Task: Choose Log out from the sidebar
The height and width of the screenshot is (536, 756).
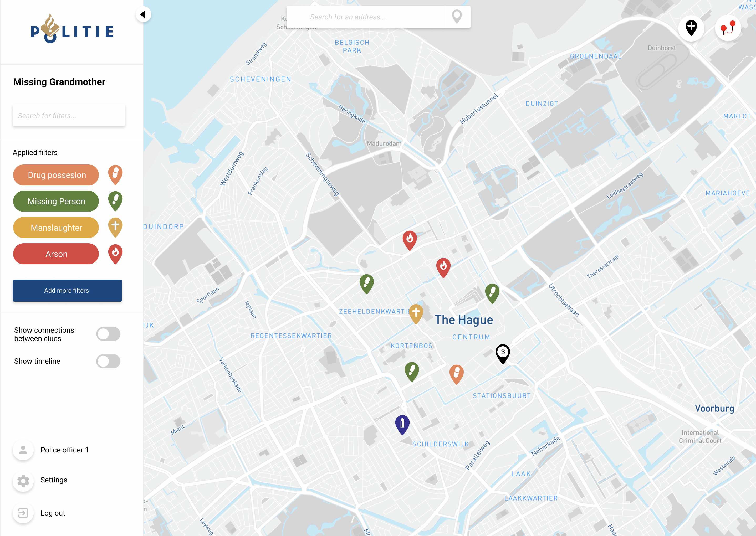Action: 53,513
